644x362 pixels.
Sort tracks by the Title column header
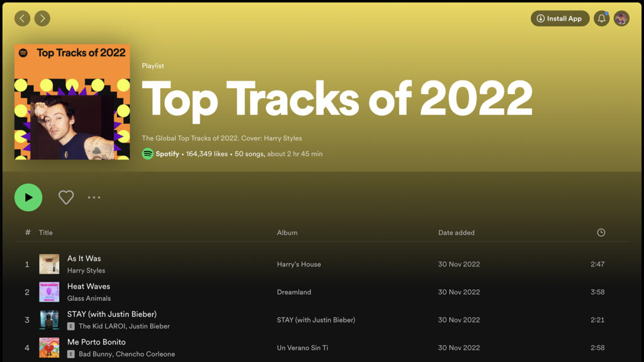tap(45, 233)
